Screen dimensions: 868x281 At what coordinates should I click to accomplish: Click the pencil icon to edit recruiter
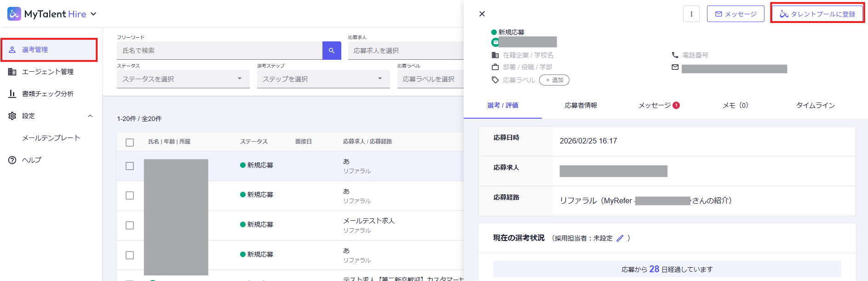pyautogui.click(x=620, y=238)
